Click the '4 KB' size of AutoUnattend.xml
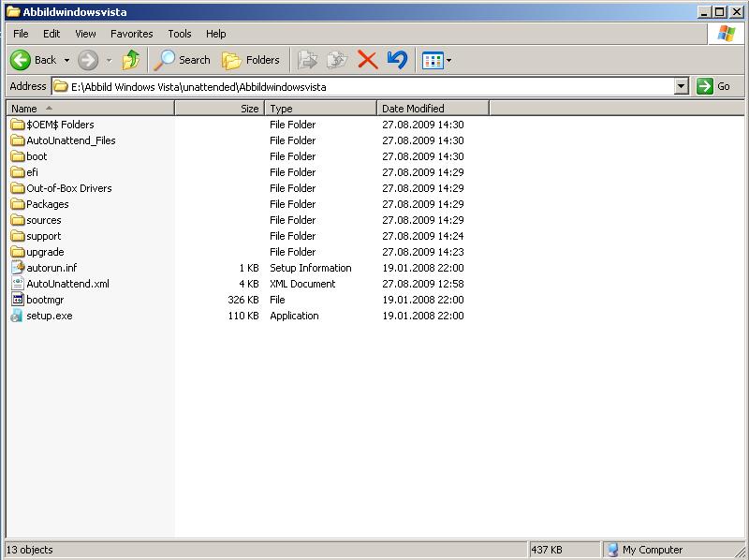 click(x=249, y=284)
